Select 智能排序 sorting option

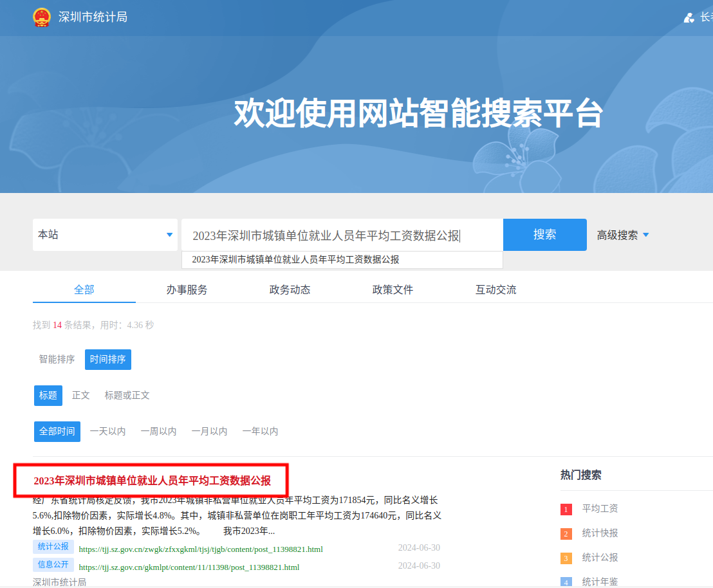coord(57,359)
